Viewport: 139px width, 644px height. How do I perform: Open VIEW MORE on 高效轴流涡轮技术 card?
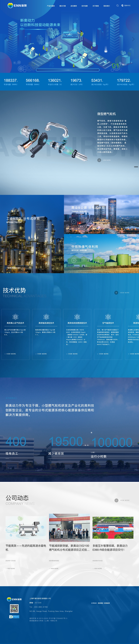tap(41, 354)
